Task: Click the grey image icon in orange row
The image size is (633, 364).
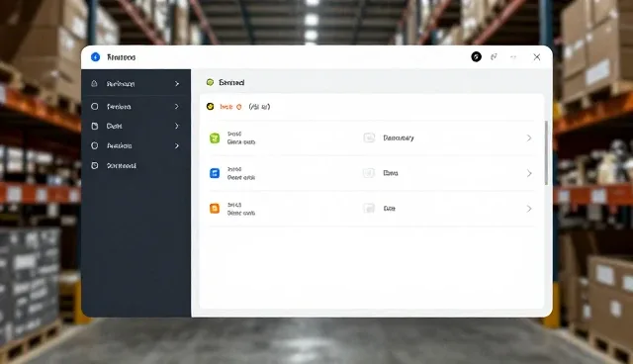Action: (369, 209)
